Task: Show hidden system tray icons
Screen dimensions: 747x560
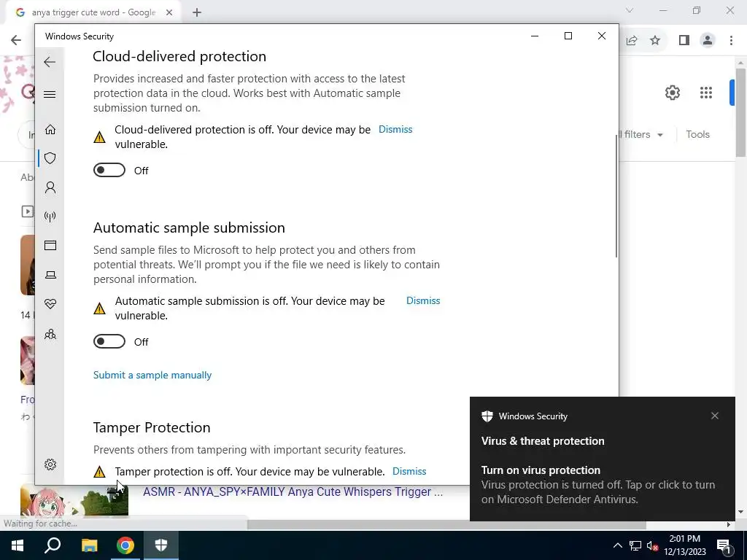Action: (x=617, y=545)
